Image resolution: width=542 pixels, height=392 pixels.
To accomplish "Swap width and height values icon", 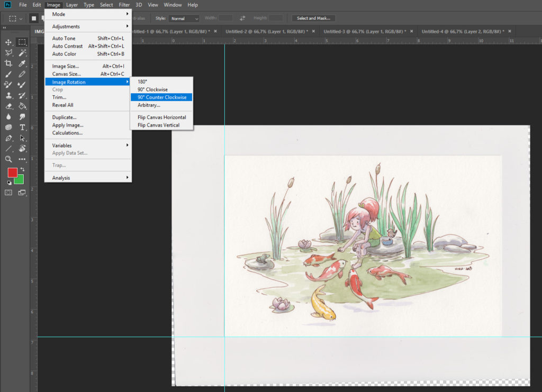I will [x=242, y=18].
